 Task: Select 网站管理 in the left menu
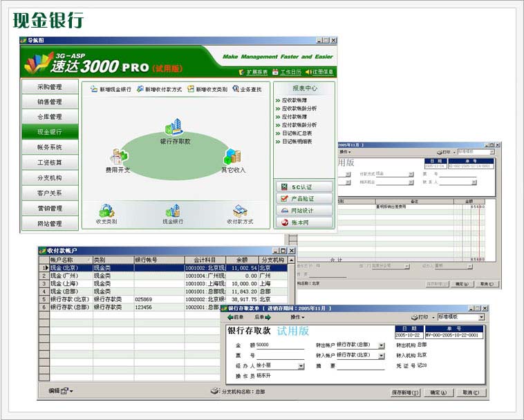coord(50,224)
